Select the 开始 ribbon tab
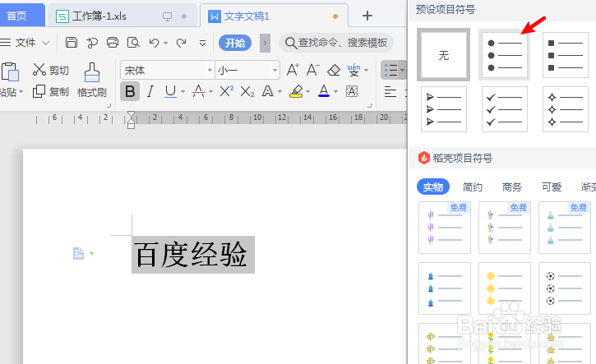 click(x=235, y=43)
